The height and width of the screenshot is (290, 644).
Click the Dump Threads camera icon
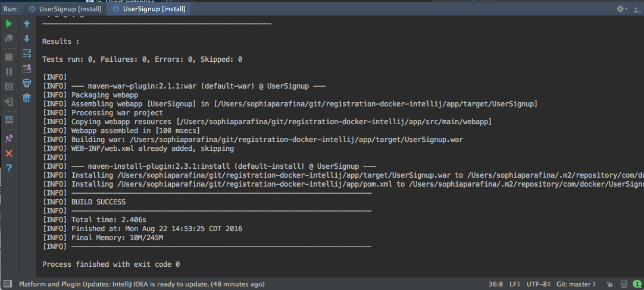coord(9,87)
